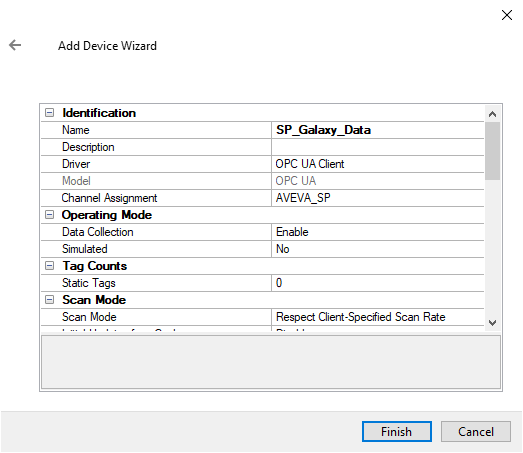Open the Data Collection Enable dropdown
Image resolution: width=523 pixels, height=453 pixels.
pos(378,232)
